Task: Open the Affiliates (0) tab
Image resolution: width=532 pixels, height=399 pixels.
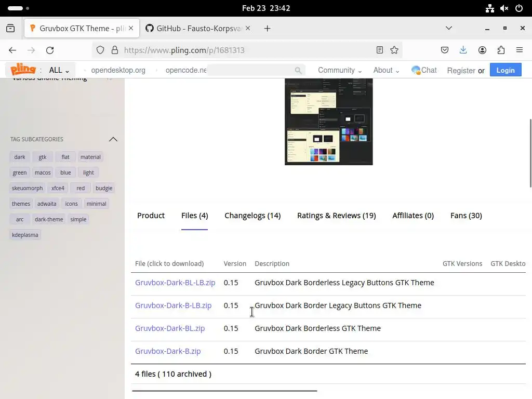Action: (413, 216)
